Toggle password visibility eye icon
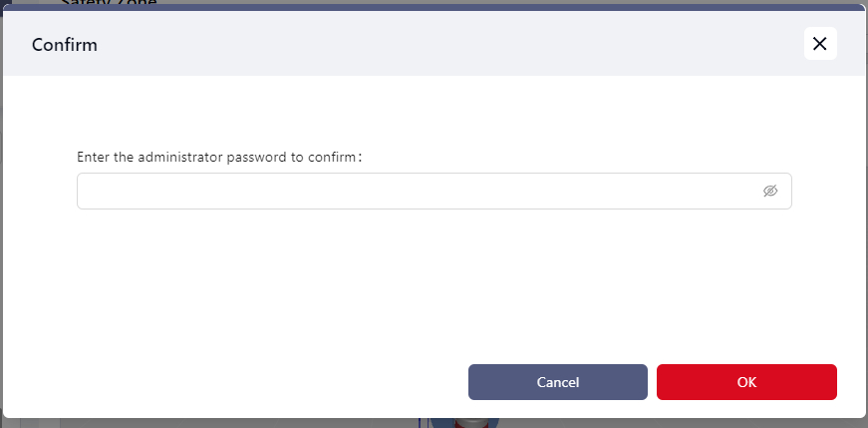This screenshot has height=428, width=868. pyautogui.click(x=770, y=192)
